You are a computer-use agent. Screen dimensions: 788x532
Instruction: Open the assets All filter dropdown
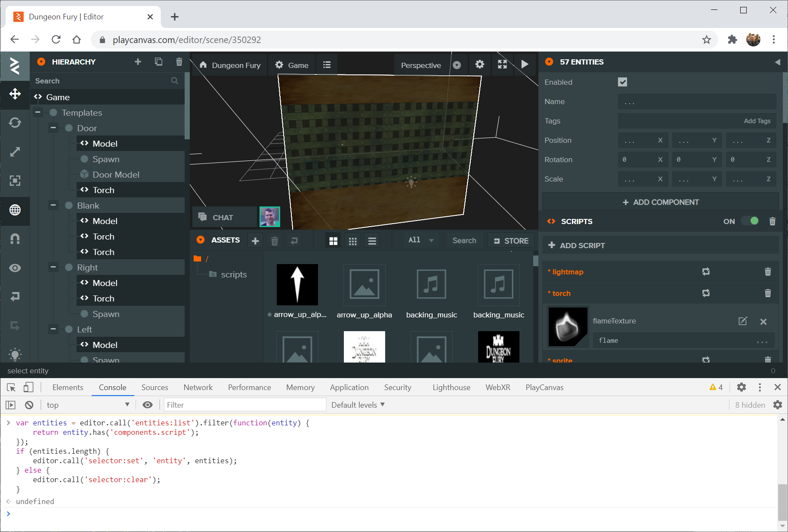(421, 240)
